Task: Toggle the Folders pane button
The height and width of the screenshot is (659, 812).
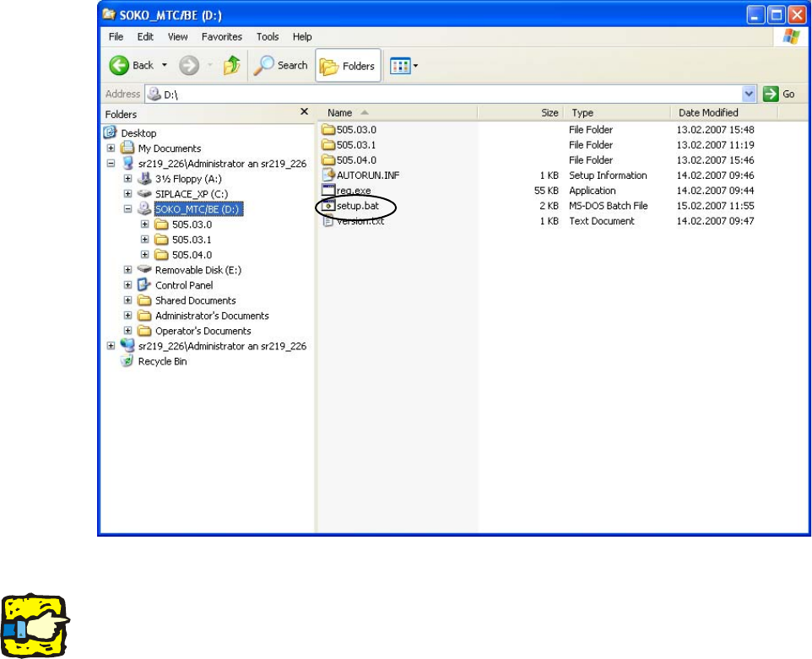Action: pyautogui.click(x=348, y=66)
